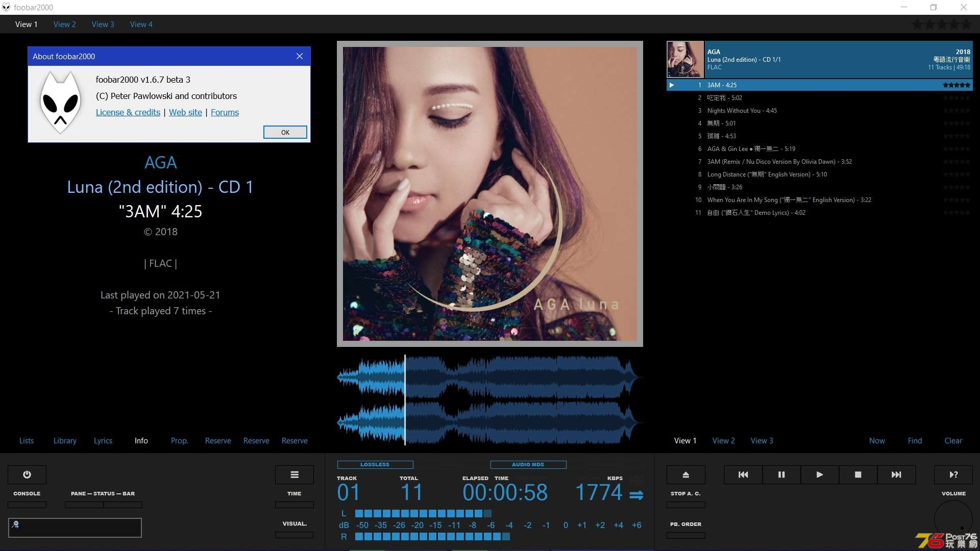The image size is (980, 551).
Task: Pause playback
Action: pyautogui.click(x=781, y=474)
